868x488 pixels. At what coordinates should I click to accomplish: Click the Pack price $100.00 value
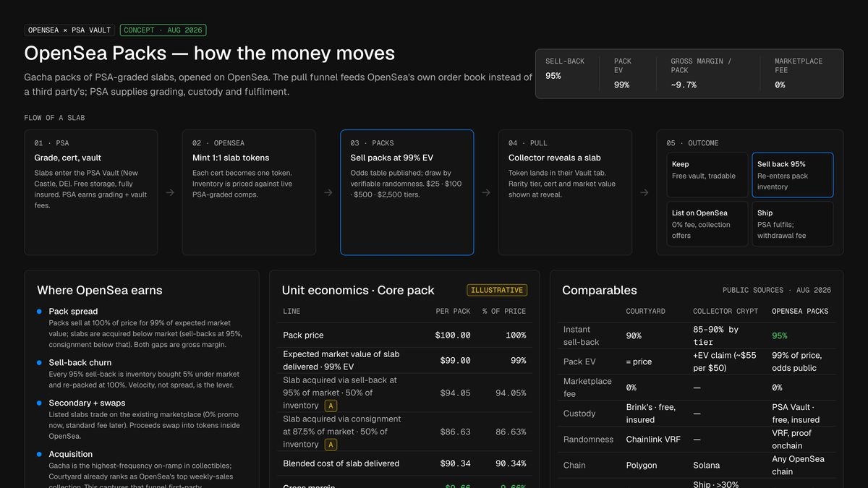tap(453, 335)
